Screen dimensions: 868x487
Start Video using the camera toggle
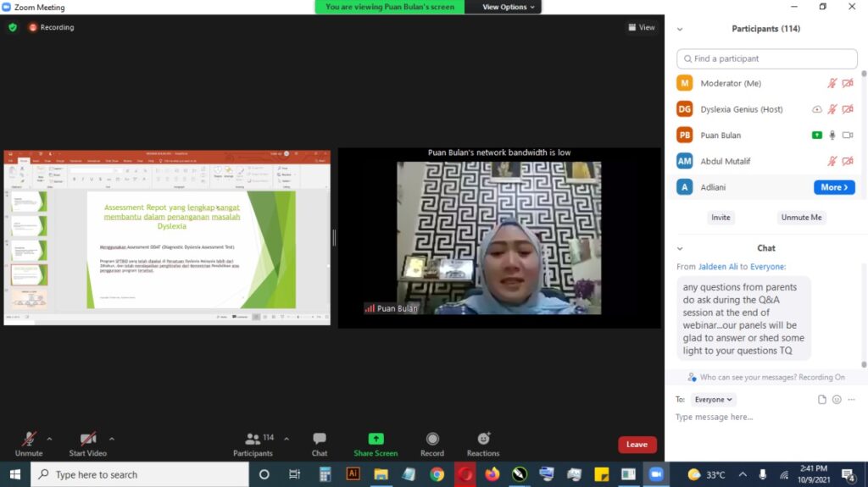pyautogui.click(x=88, y=439)
